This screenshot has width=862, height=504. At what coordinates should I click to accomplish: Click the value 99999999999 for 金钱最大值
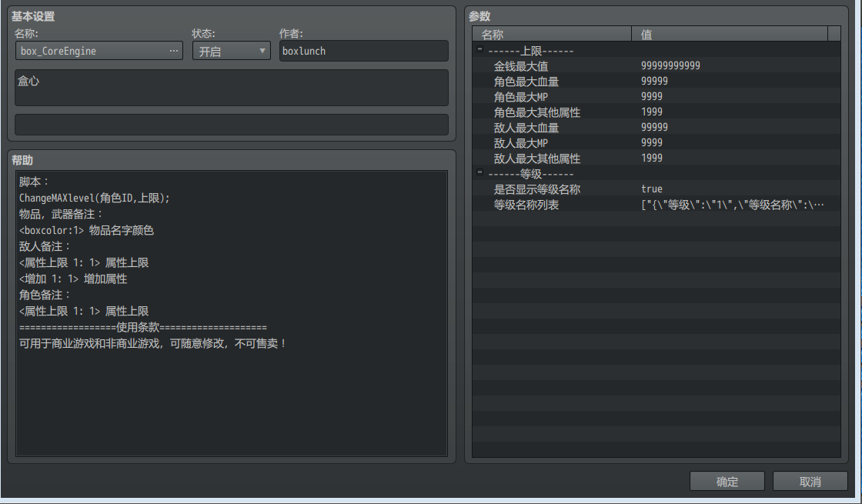coord(670,66)
